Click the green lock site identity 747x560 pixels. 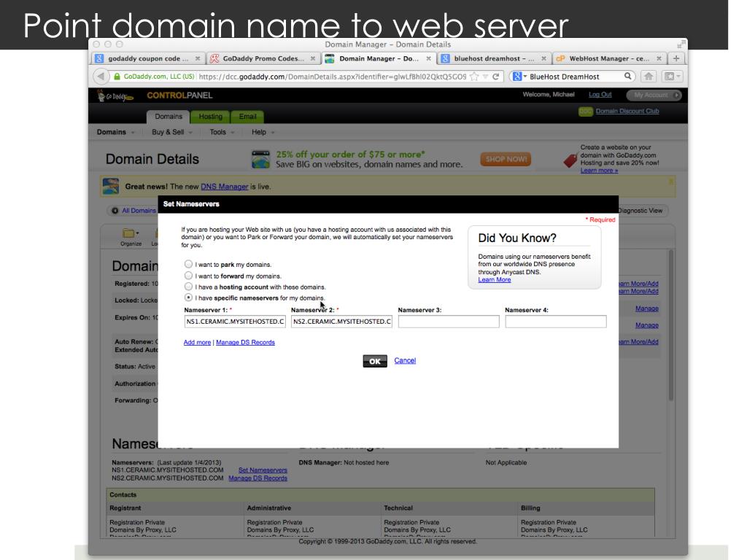click(117, 76)
